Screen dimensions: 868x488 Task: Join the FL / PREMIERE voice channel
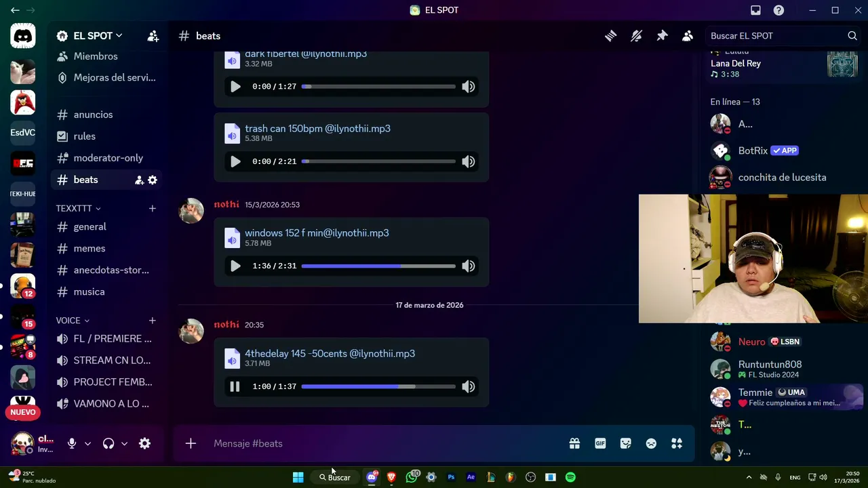pyautogui.click(x=106, y=339)
